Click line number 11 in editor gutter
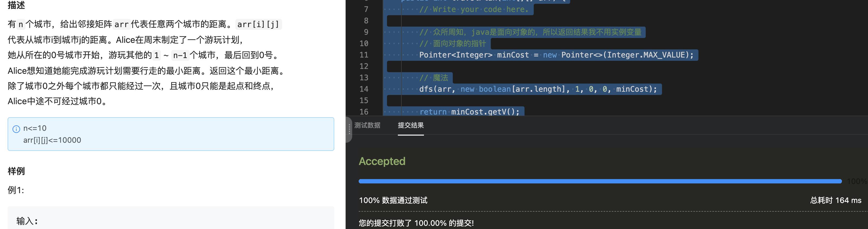 click(x=364, y=55)
